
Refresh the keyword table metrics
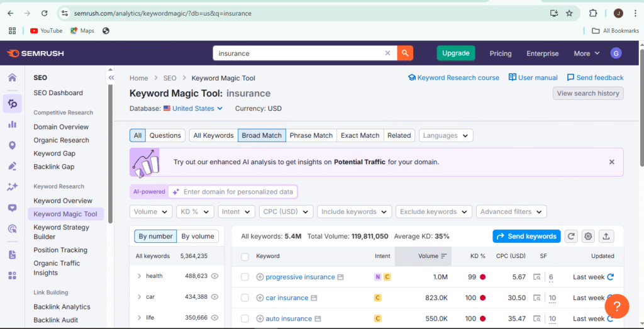[571, 236]
